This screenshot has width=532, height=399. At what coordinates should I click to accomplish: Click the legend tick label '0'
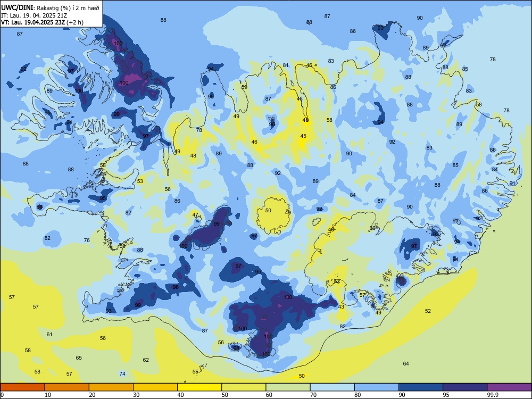coord(3,395)
